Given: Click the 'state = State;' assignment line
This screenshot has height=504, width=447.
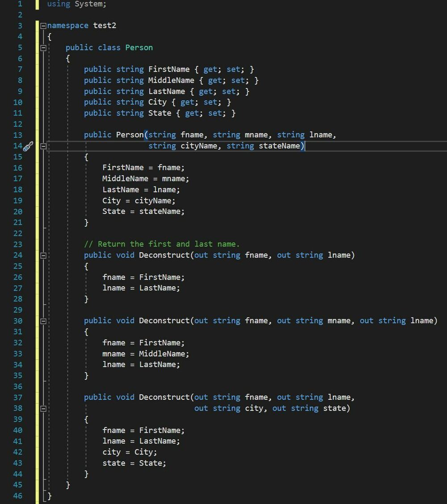Looking at the screenshot, I should coord(134,463).
